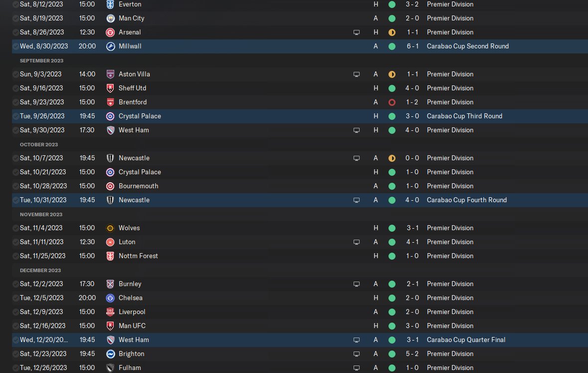Select the Tue, 10/31/2023 Newcastle cup fixture row
This screenshot has width=588, height=373.
pyautogui.click(x=249, y=200)
